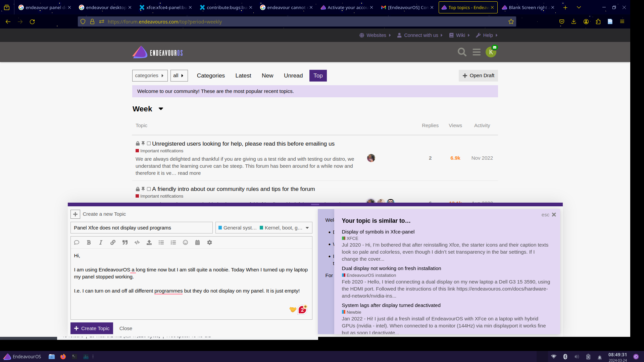
Task: Open the emoji picker
Action: coord(185,242)
